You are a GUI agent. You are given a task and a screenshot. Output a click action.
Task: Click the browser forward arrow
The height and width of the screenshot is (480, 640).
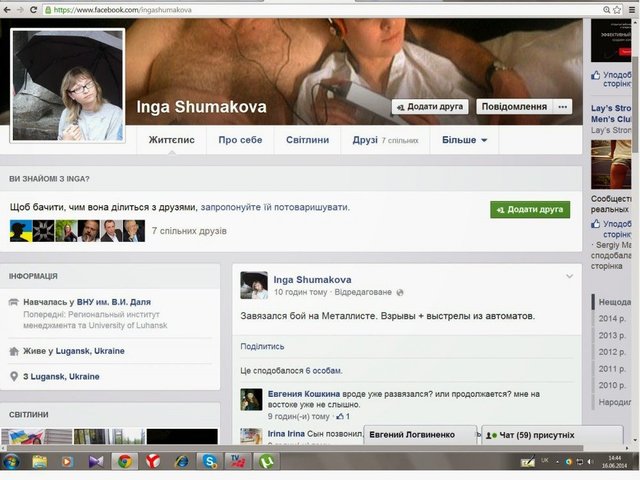[x=20, y=9]
